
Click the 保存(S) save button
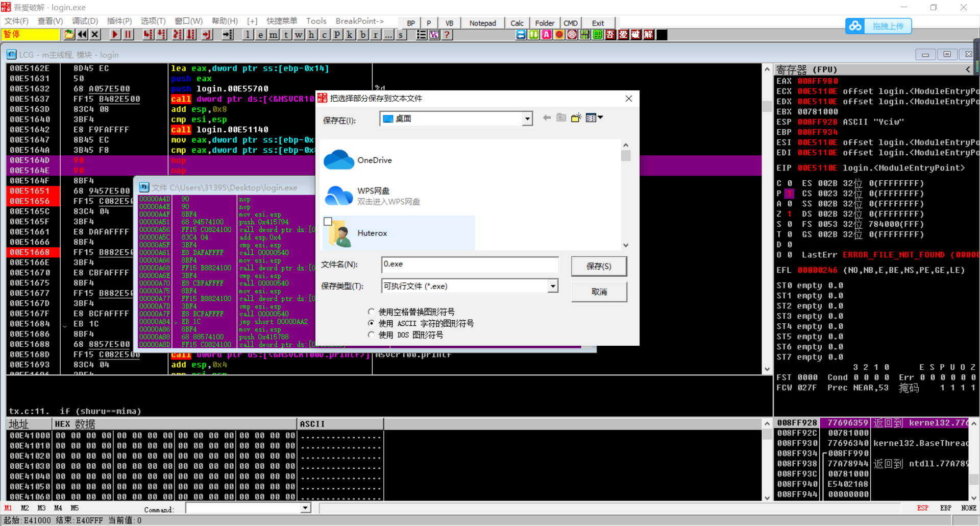click(599, 266)
